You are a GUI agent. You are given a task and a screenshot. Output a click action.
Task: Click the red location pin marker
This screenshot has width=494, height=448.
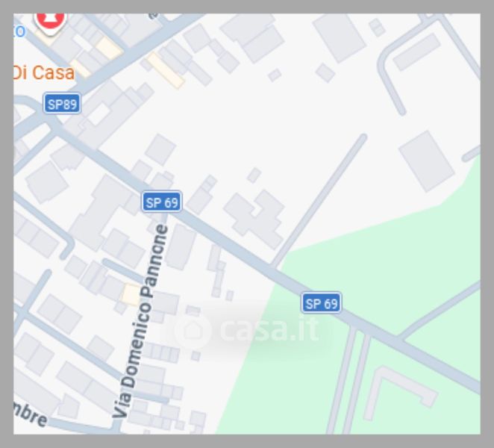pyautogui.click(x=51, y=22)
